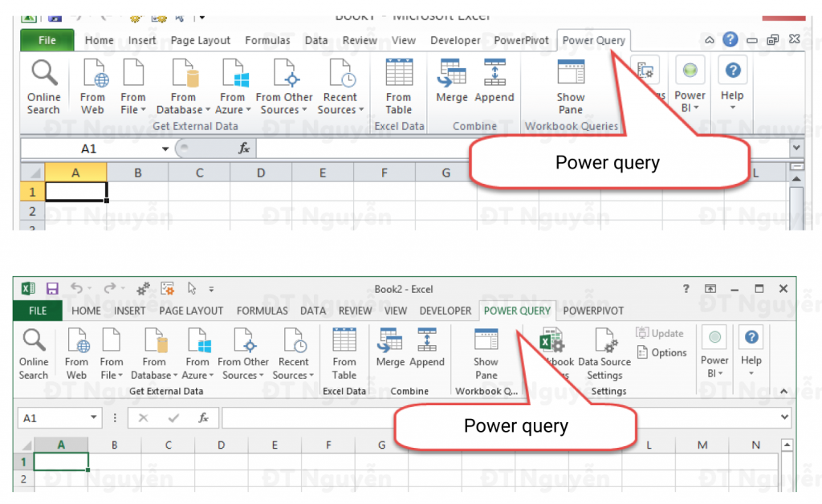Click the Undo arrow in Book2 title bar
The width and height of the screenshot is (822, 504).
77,289
